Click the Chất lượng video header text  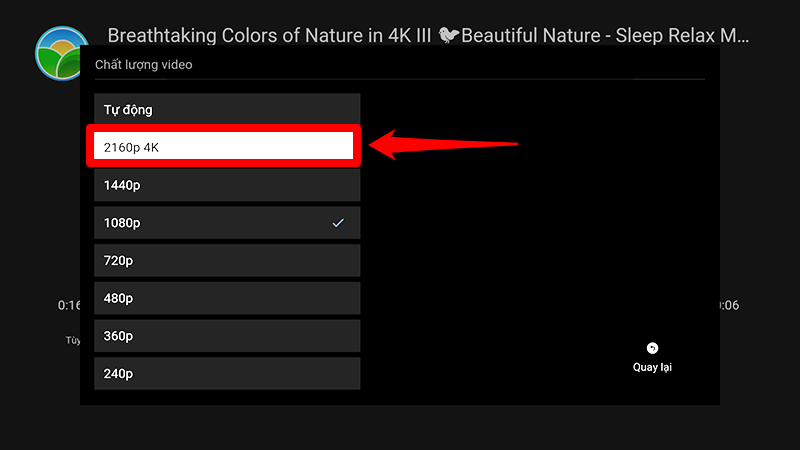(143, 65)
